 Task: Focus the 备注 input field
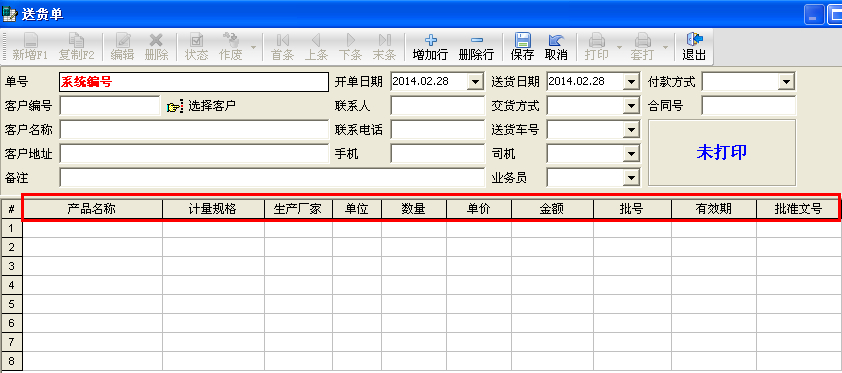click(272, 177)
